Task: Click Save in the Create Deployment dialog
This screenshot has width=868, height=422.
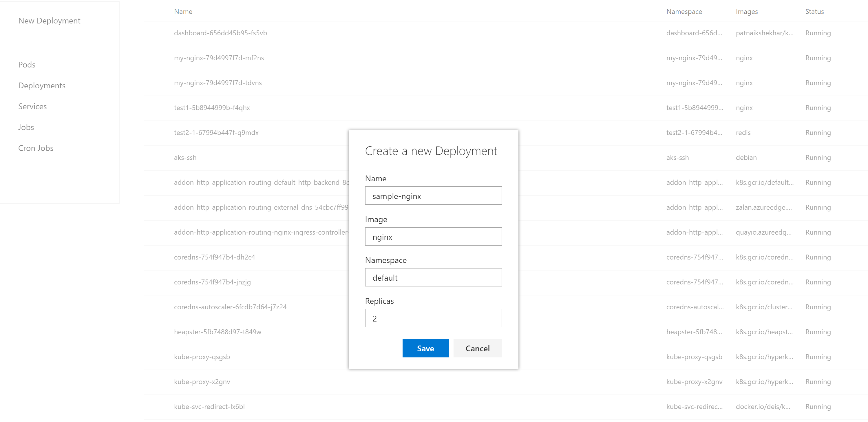Action: coord(425,348)
